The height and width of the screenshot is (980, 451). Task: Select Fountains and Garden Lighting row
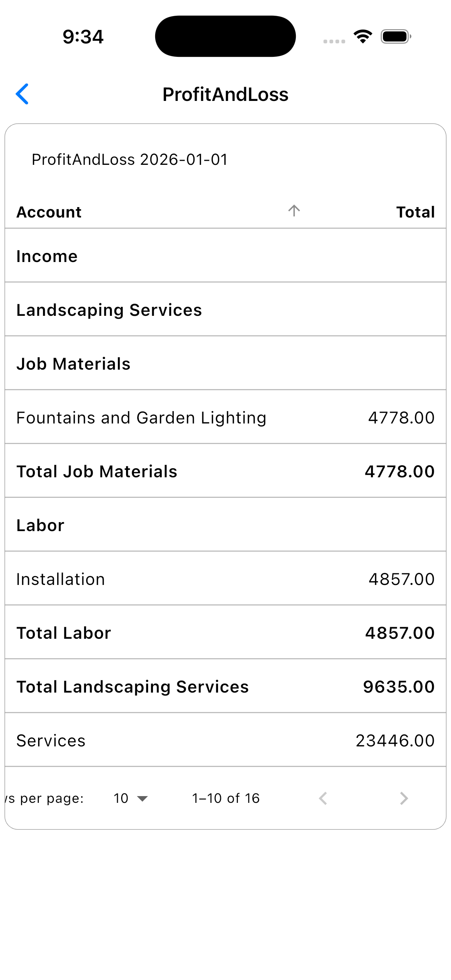(225, 417)
